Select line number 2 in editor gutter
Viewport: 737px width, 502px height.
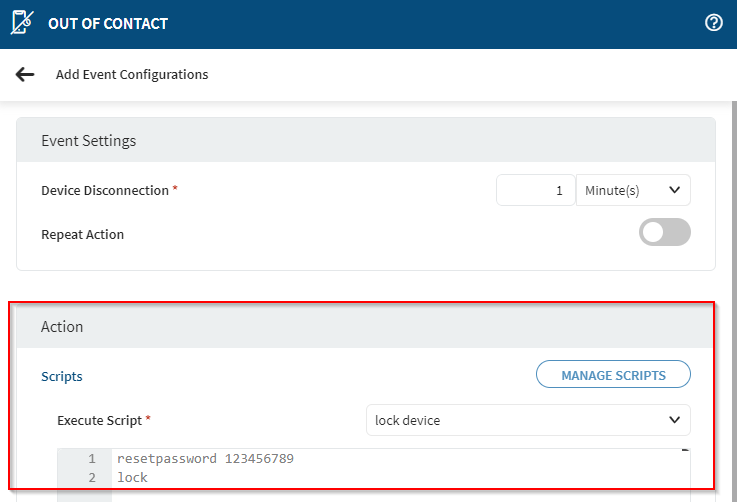click(91, 478)
